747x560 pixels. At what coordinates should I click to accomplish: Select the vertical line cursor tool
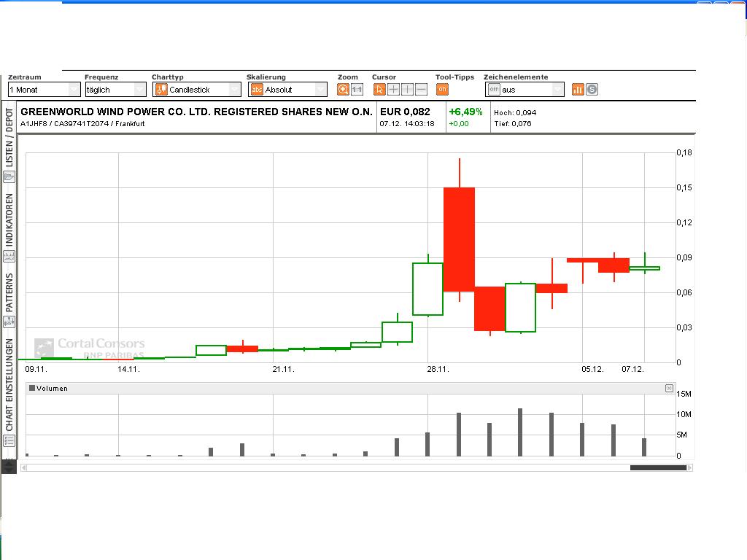pyautogui.click(x=407, y=90)
